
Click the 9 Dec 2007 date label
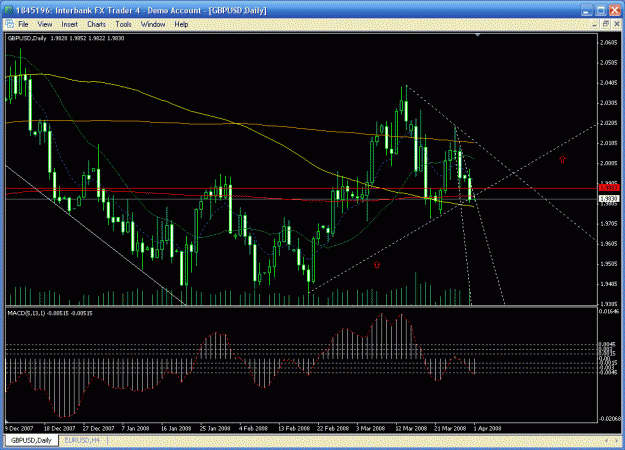coord(19,428)
